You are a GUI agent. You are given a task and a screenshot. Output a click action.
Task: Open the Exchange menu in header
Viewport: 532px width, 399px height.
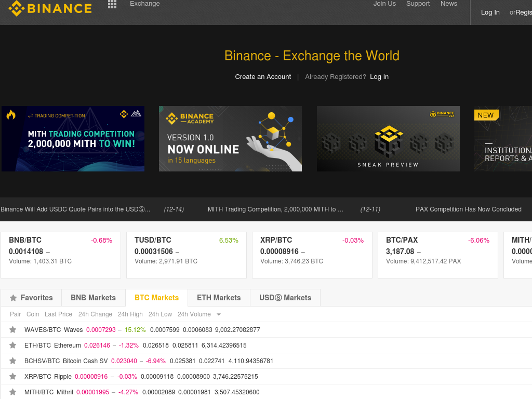point(145,4)
